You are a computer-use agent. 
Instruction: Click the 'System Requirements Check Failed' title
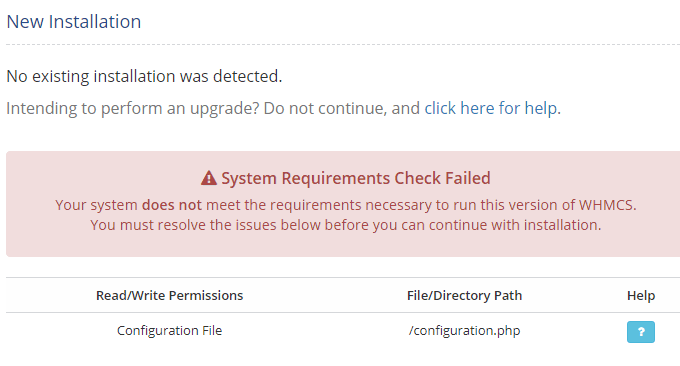(356, 178)
